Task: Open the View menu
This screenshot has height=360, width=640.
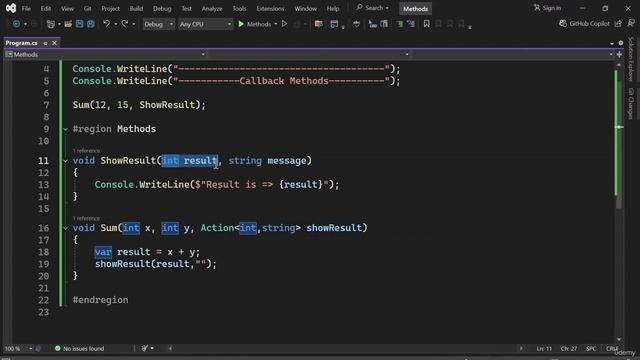Action: [x=67, y=9]
